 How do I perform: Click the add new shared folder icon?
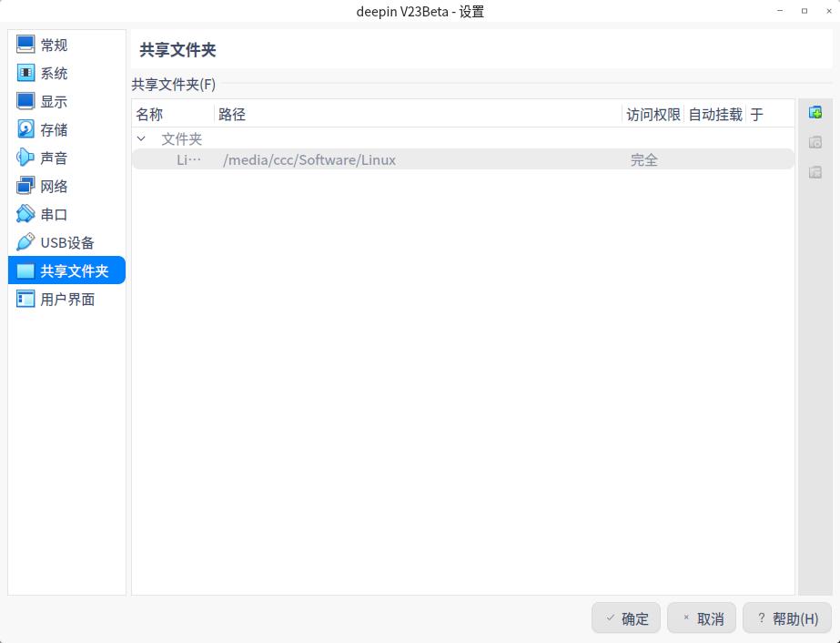tap(815, 111)
